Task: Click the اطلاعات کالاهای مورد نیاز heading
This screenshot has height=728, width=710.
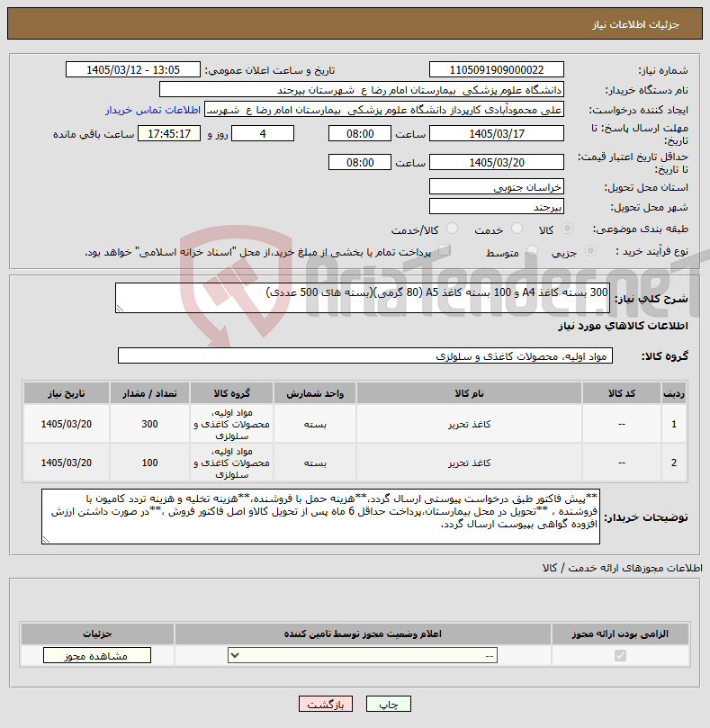Action: [x=624, y=326]
